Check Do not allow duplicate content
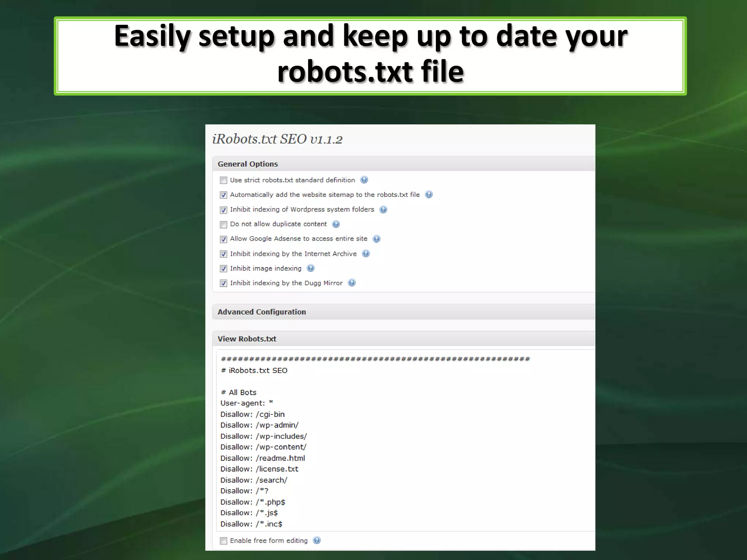Viewport: 747px width, 560px height. click(x=224, y=225)
